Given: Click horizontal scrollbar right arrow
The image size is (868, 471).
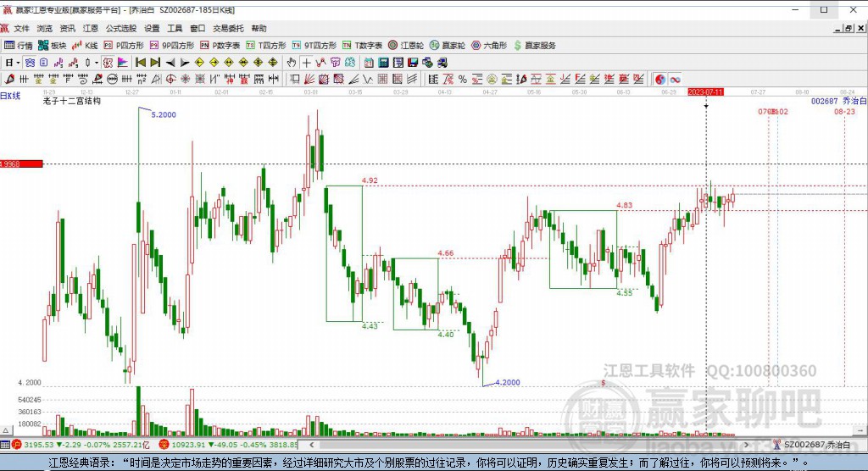Looking at the screenshot, I should coord(747,445).
